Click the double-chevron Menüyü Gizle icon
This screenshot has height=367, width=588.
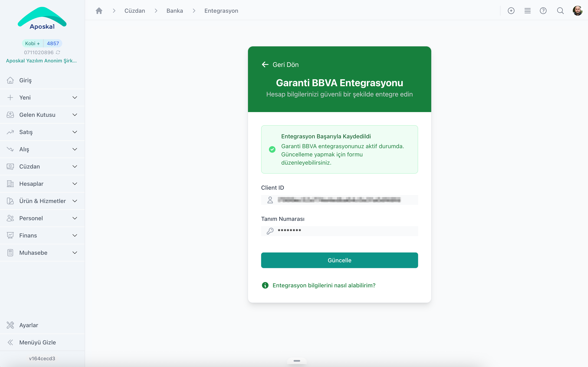point(10,342)
